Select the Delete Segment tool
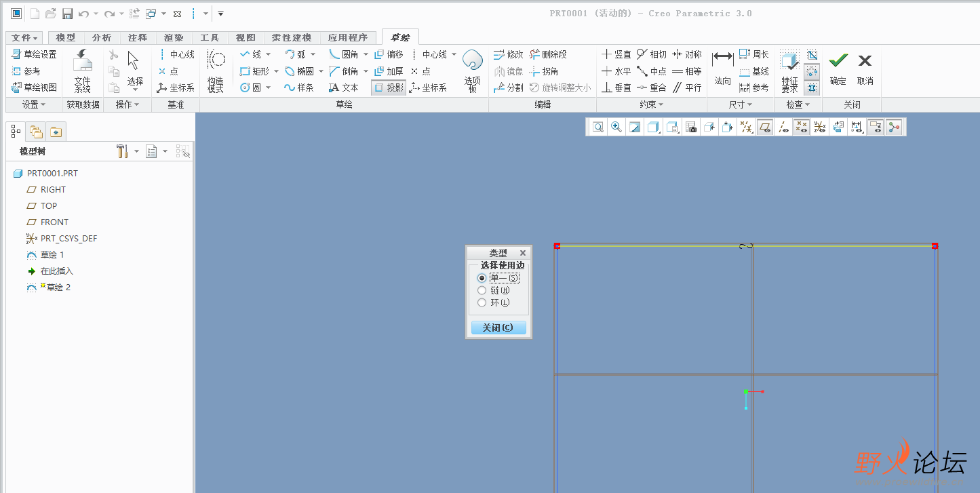Screen dimensions: 980x493 (548, 54)
